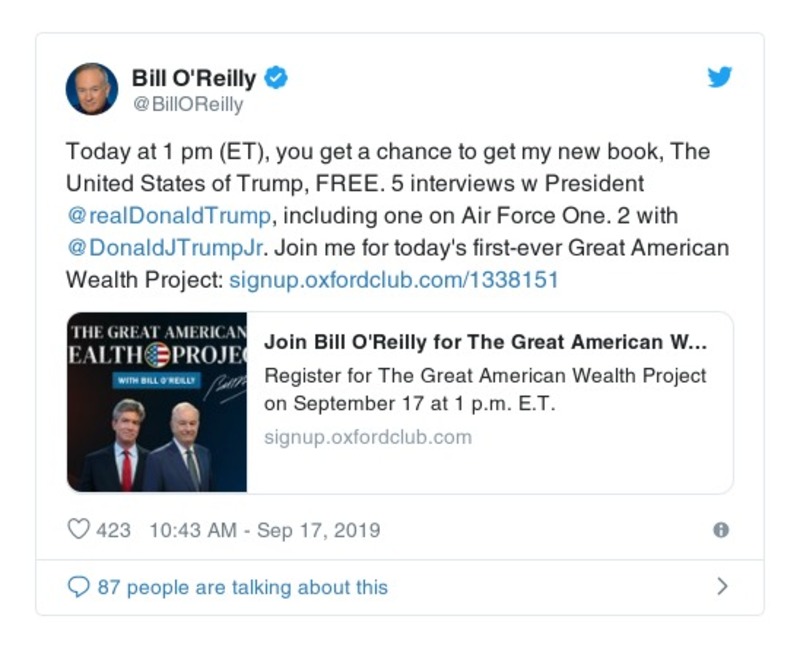The width and height of the screenshot is (800, 654).
Task: Click the card title 'Join Bill O'Reilly for...'
Action: click(x=485, y=341)
